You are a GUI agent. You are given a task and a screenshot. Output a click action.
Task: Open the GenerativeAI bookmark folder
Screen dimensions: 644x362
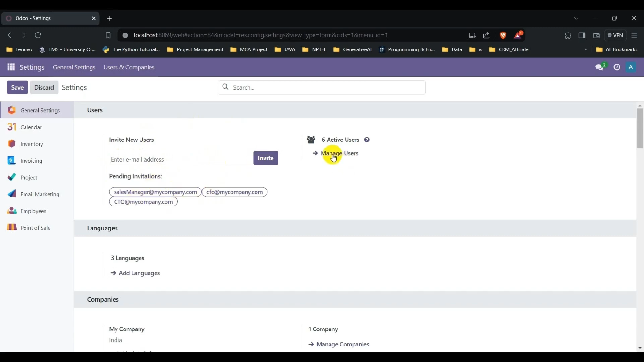352,49
